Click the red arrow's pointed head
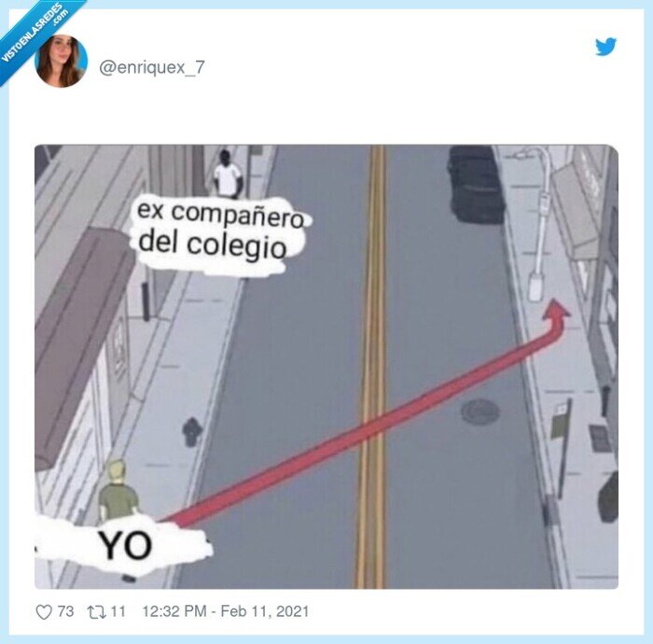The height and width of the screenshot is (644, 653). point(556,311)
